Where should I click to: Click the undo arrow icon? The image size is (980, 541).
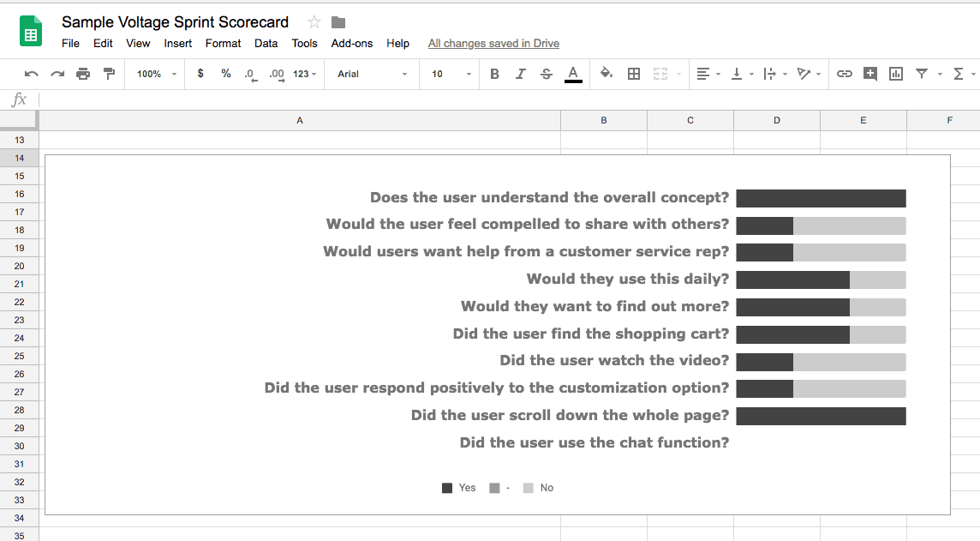(x=32, y=74)
